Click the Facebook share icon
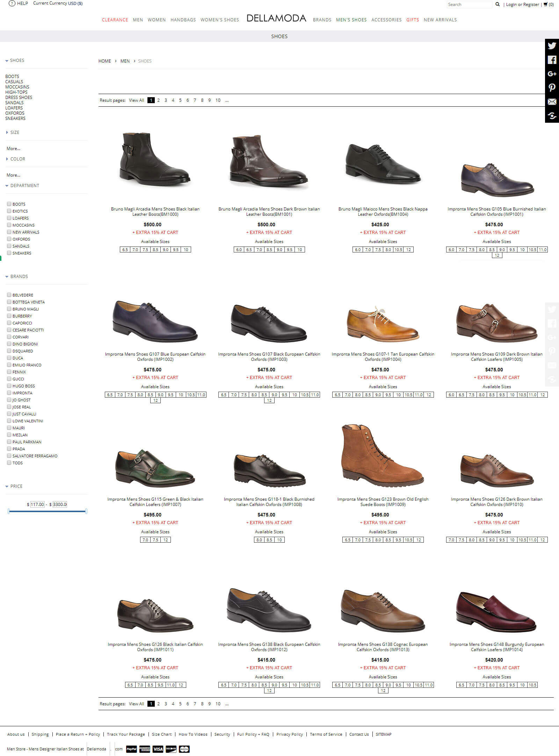 coord(552,60)
